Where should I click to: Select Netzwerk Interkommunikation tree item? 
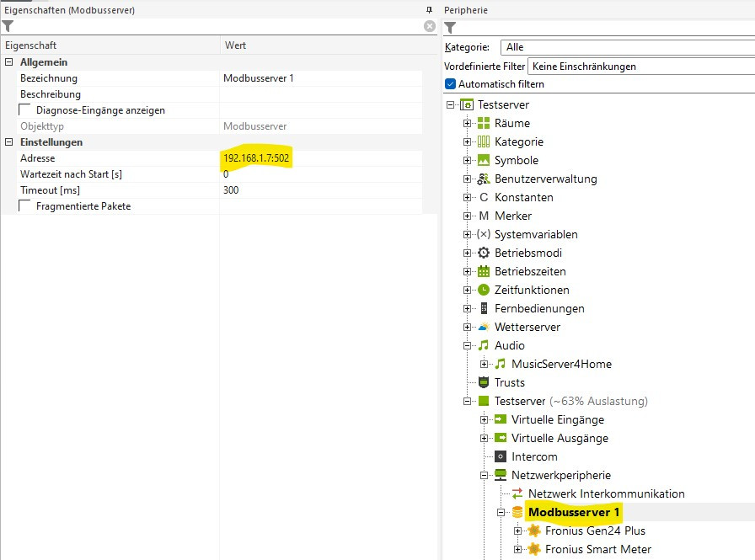pos(606,493)
